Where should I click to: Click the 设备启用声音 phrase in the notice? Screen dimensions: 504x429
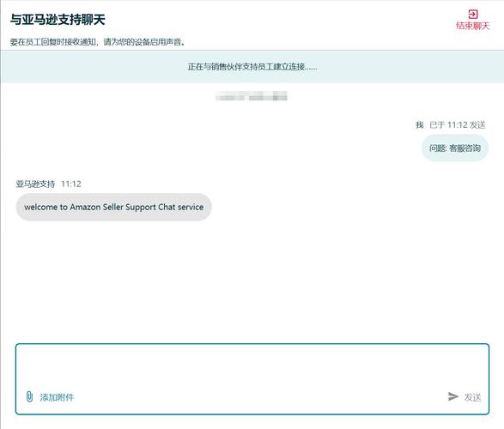click(x=157, y=42)
